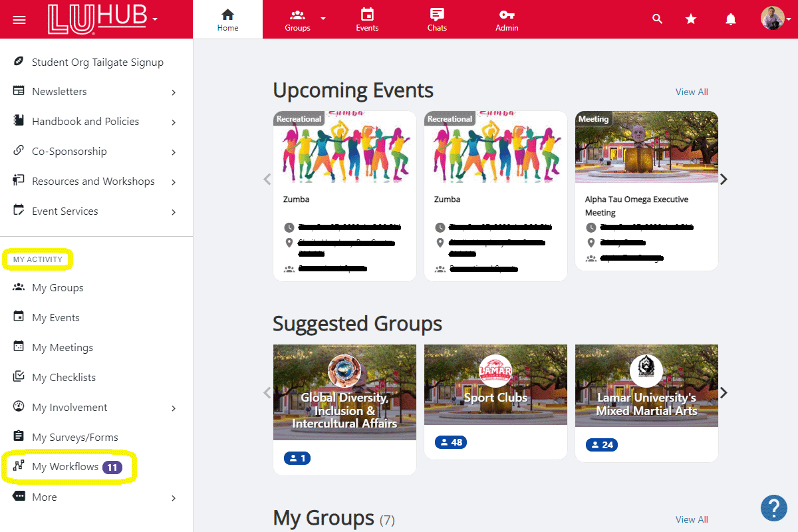
Task: Open favorites star icon
Action: coord(691,19)
